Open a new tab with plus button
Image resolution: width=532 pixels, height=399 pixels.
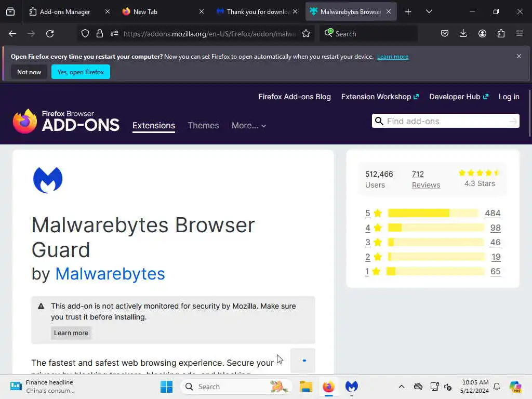408,12
